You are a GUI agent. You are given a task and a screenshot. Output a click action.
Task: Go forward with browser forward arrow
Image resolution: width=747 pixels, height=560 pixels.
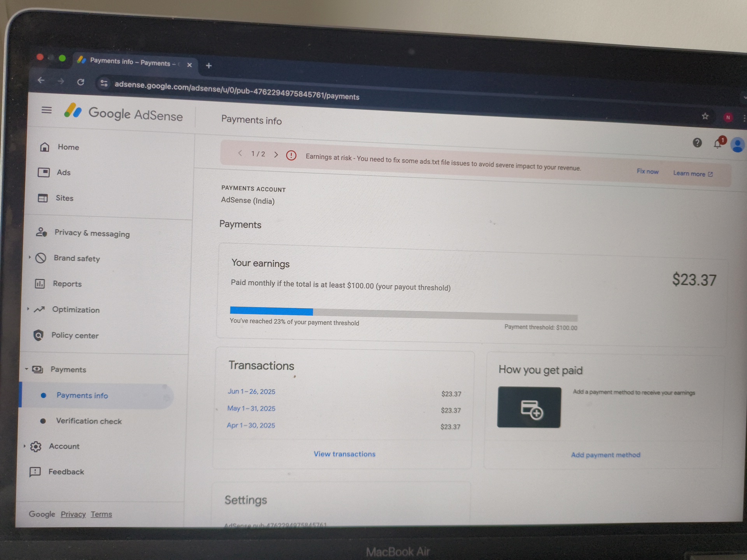point(61,81)
